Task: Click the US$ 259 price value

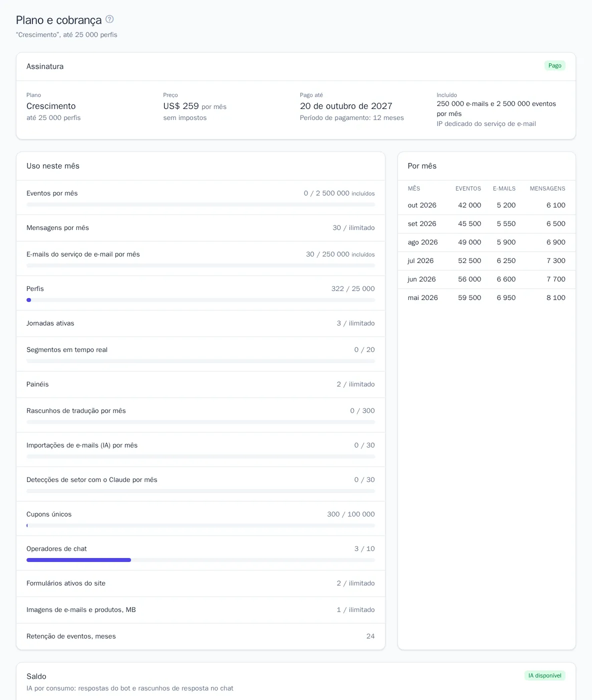Action: [181, 106]
